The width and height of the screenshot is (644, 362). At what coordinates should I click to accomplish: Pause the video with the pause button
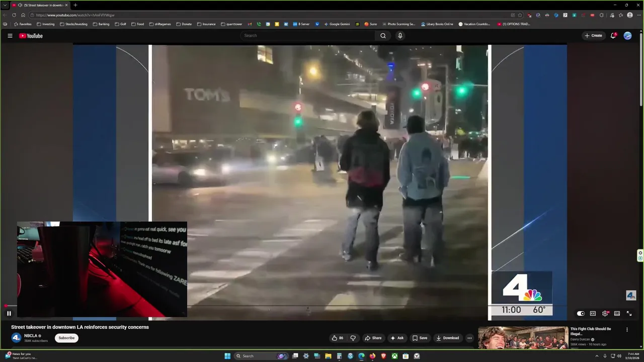coord(9,313)
